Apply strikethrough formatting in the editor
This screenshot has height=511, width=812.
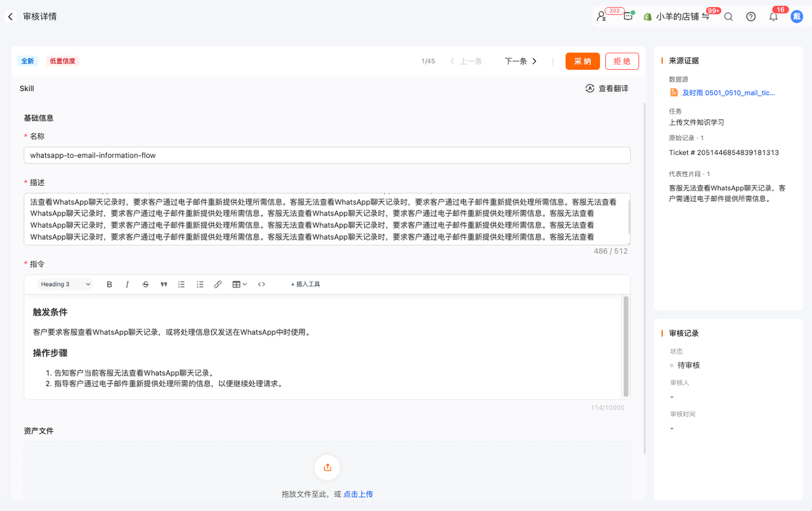click(x=145, y=285)
